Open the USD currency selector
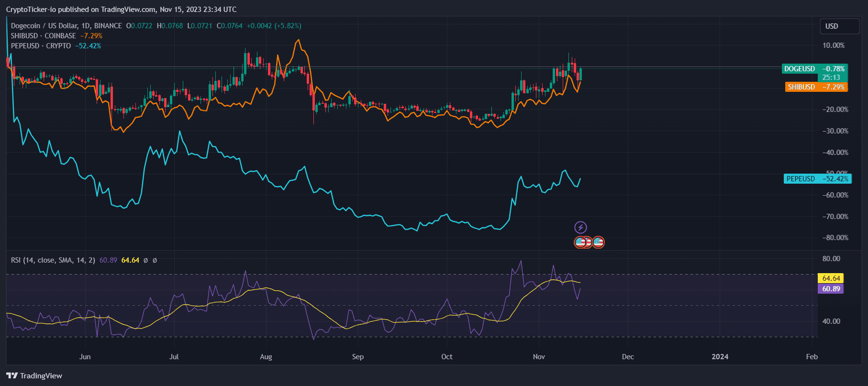Screen dimensions: 868x386 [839, 26]
